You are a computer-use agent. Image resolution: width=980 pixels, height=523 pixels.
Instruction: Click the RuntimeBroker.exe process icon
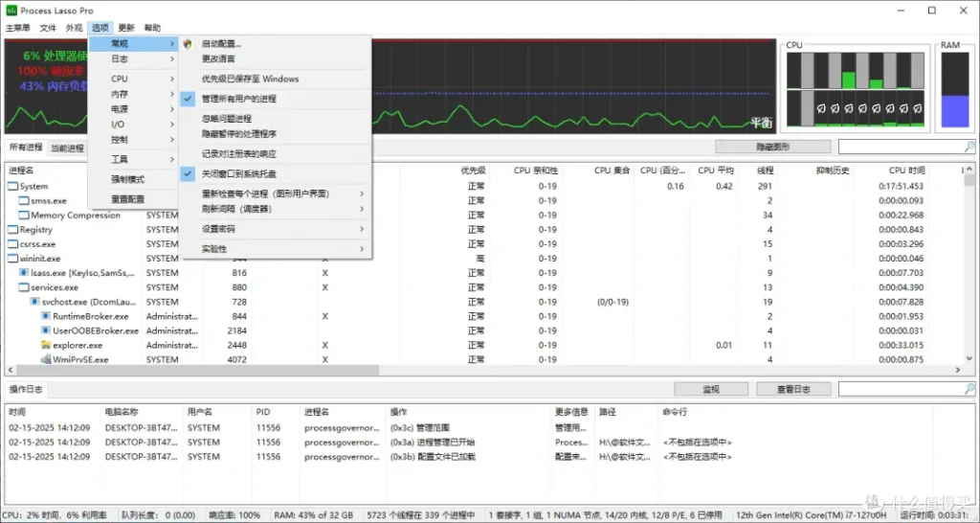(46, 316)
